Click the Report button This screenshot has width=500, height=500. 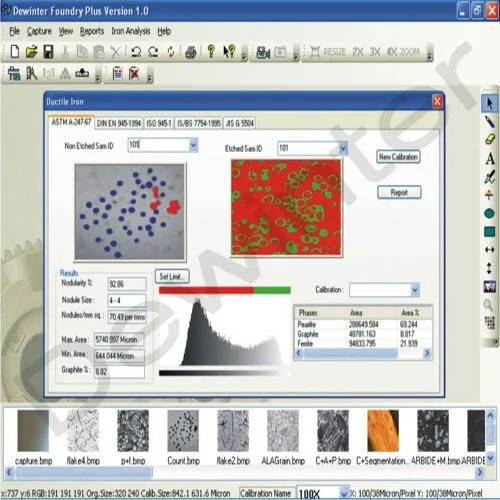[x=399, y=192]
